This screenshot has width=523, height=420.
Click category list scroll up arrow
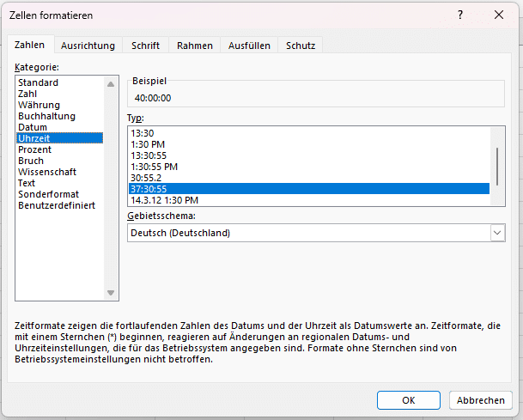(x=111, y=84)
